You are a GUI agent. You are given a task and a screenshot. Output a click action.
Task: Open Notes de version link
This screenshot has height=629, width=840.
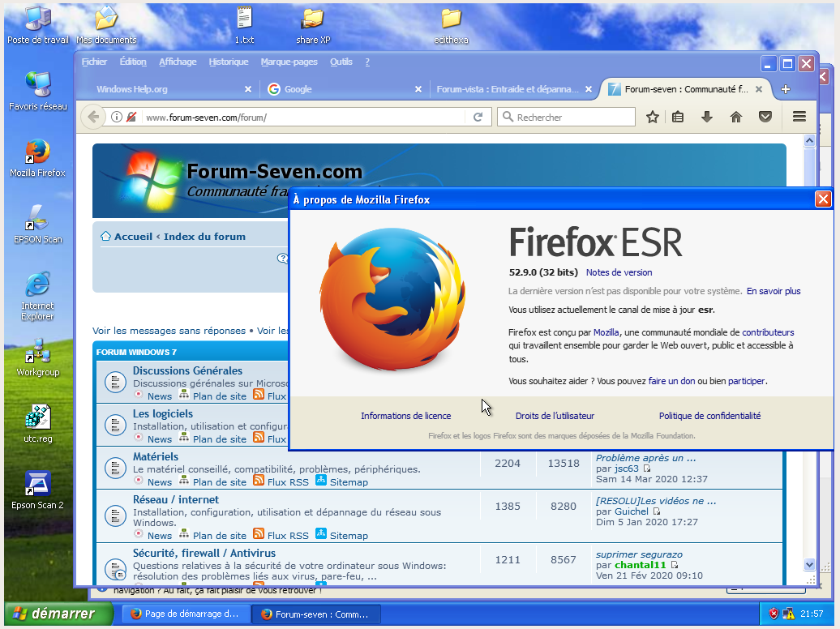click(x=619, y=272)
